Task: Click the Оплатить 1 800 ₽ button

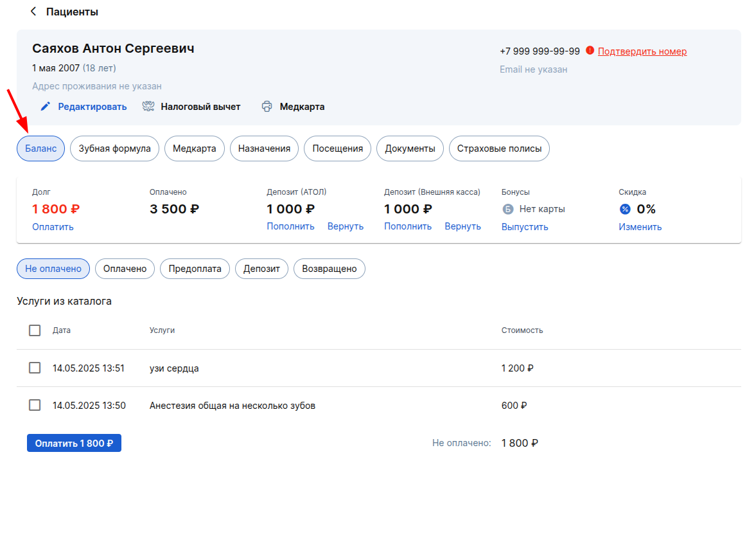Action: [75, 443]
